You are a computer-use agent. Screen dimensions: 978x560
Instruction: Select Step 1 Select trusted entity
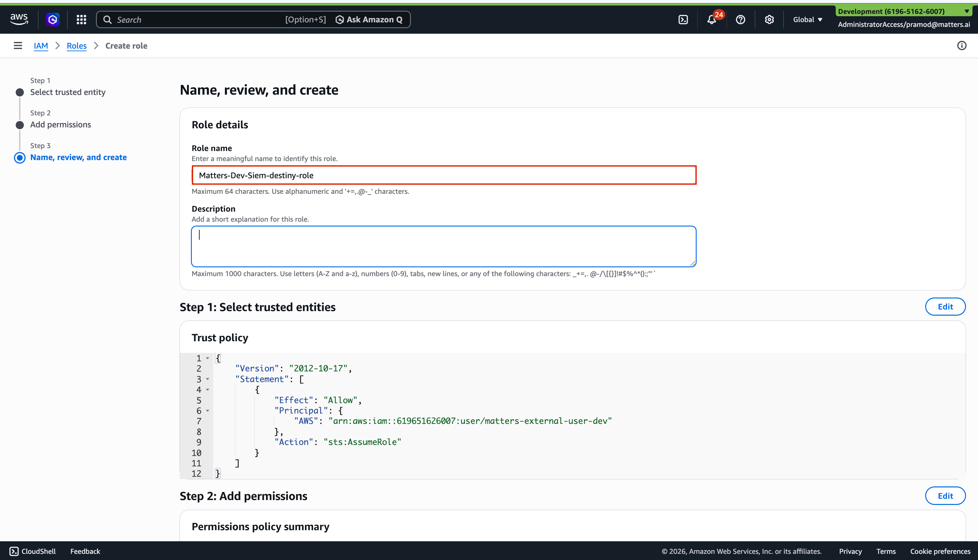(x=68, y=92)
